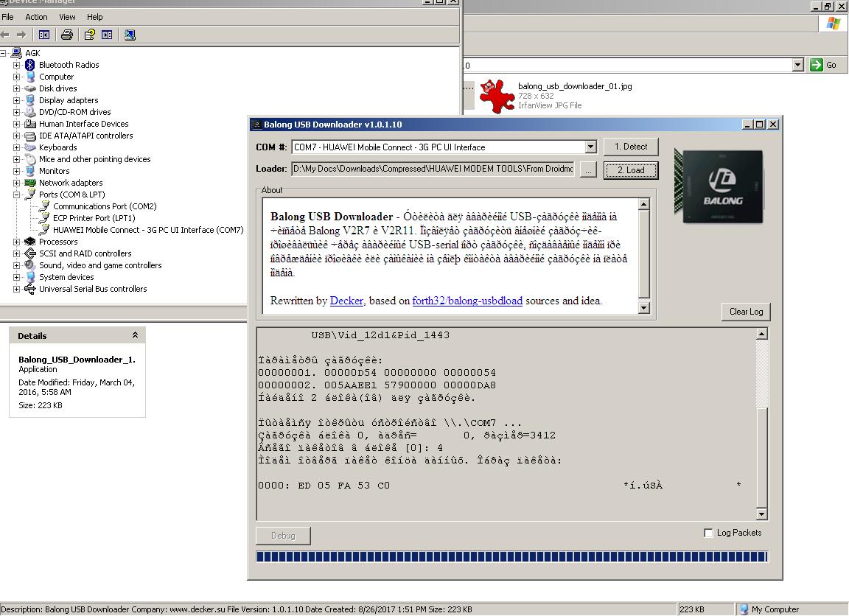Viewport: 849px width, 616px height.
Task: Open the COM # port dropdown
Action: [x=590, y=147]
